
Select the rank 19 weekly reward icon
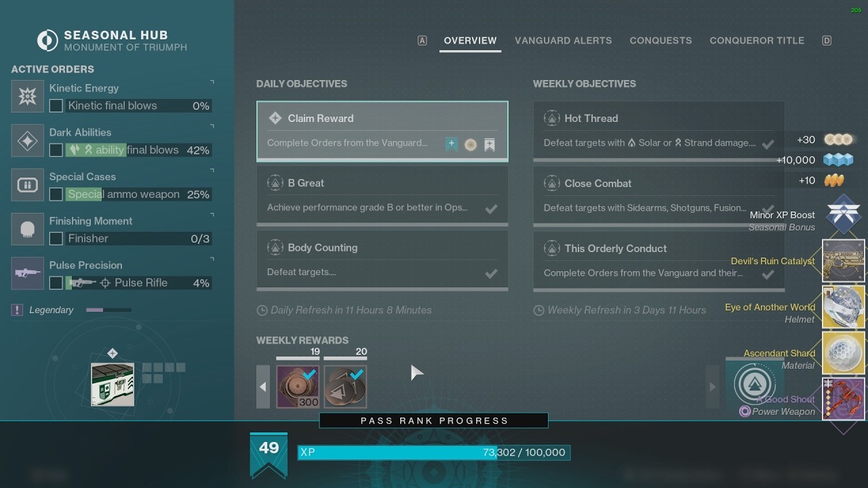(298, 386)
